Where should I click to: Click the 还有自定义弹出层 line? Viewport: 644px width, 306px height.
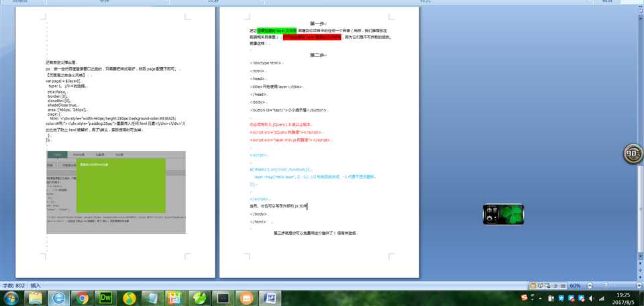60,62
